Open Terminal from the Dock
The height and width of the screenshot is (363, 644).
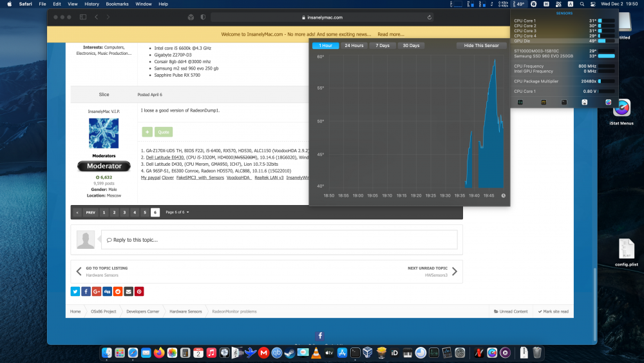pyautogui.click(x=355, y=353)
